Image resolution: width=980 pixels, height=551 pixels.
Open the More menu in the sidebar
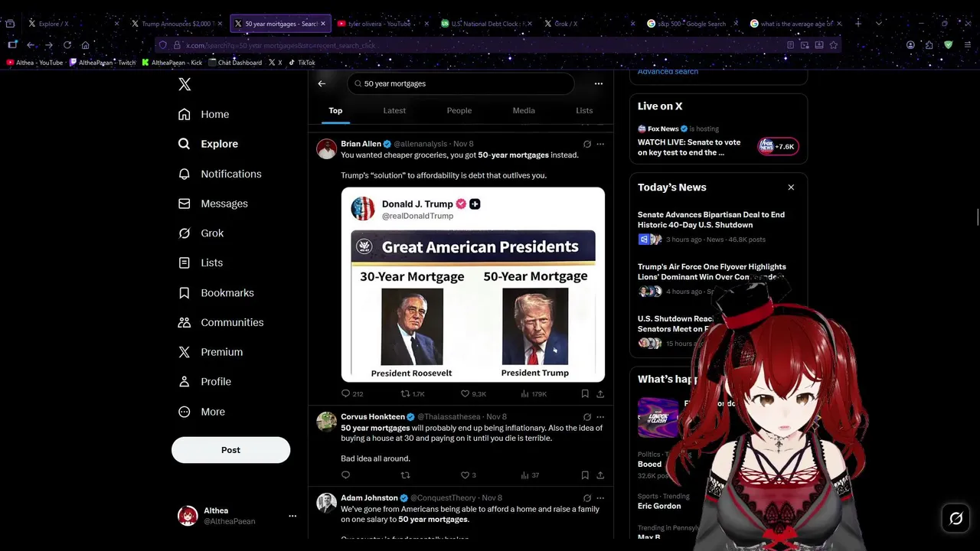201,412
